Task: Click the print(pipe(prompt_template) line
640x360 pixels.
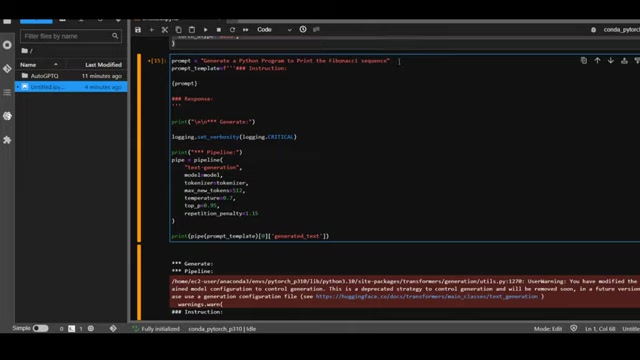Action: [x=250, y=236]
